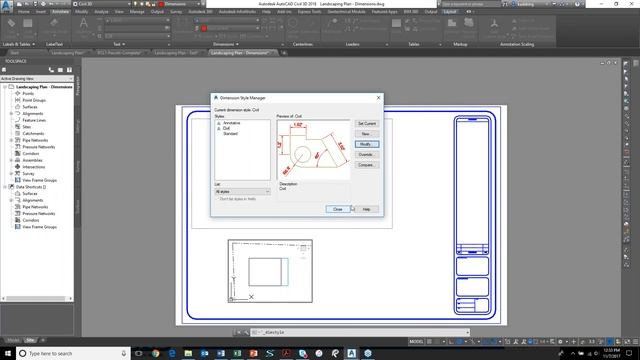This screenshot has width=640, height=360.
Task: Collapse the Data Shortcuts node
Action: point(5,187)
